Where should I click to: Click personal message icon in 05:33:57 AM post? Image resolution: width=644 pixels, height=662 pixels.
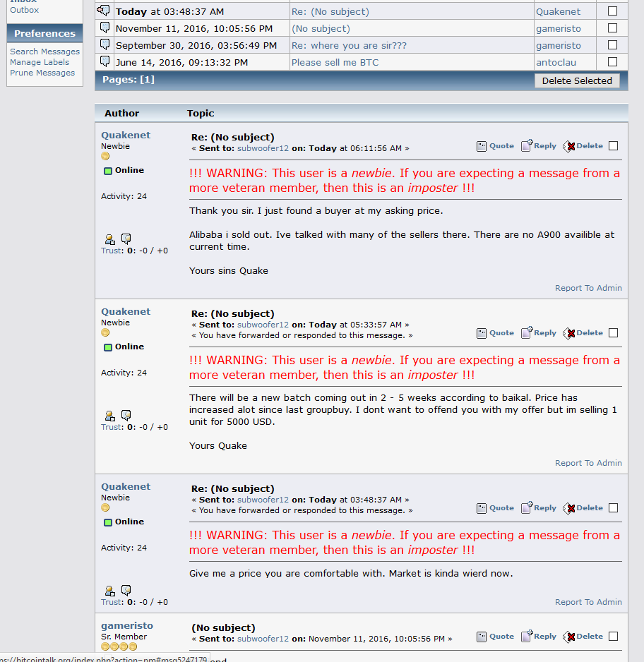coord(126,416)
